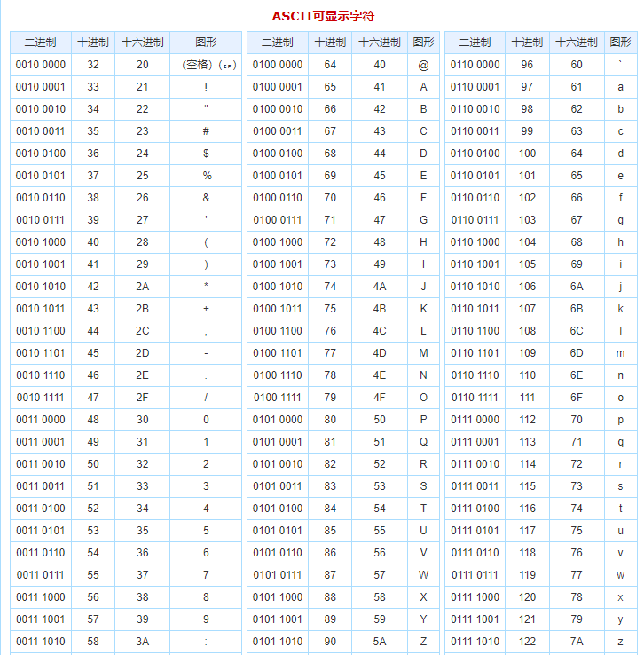This screenshot has width=644, height=655.
Task: Select the '#' character cell
Action: click(x=206, y=131)
